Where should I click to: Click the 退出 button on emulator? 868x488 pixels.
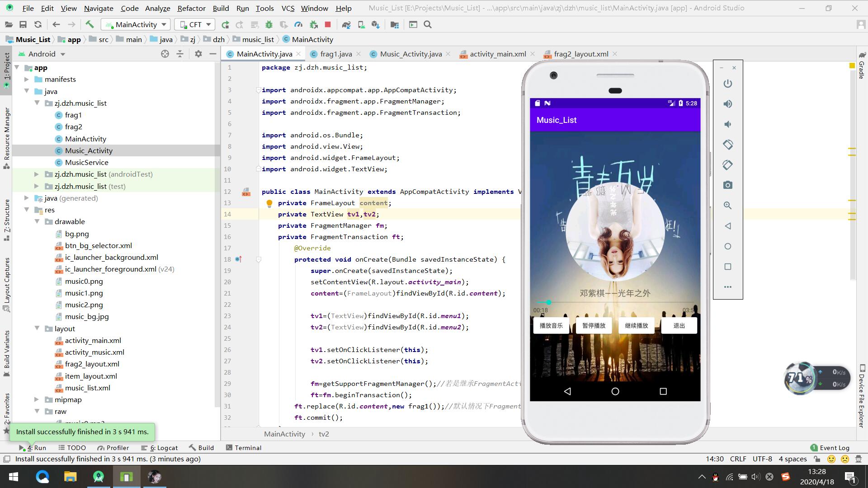pyautogui.click(x=679, y=325)
